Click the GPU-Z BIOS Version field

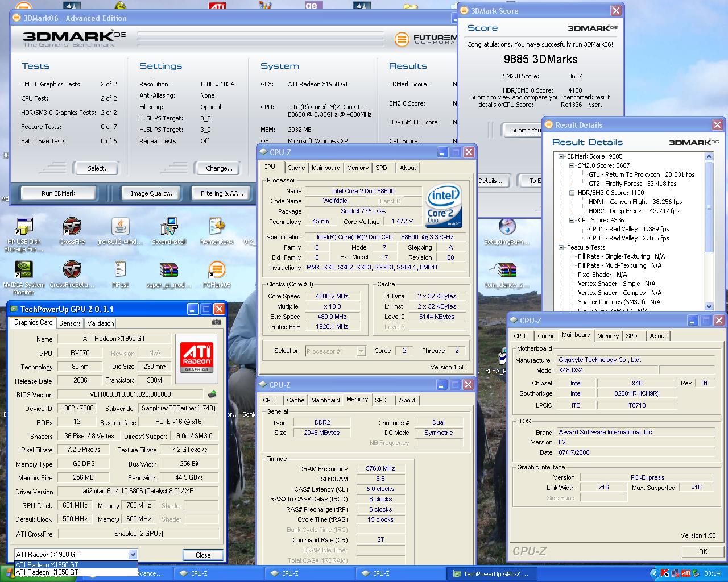click(x=130, y=394)
